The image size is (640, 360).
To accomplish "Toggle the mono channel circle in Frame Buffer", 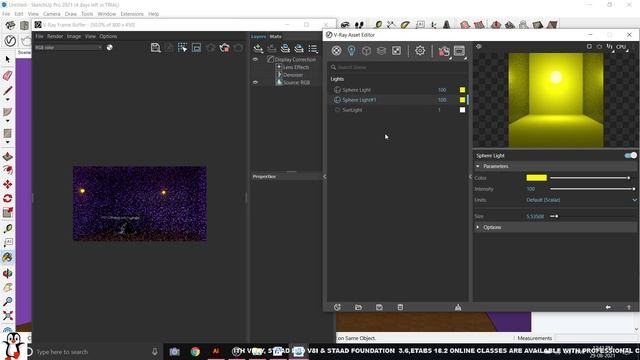I will [x=109, y=47].
